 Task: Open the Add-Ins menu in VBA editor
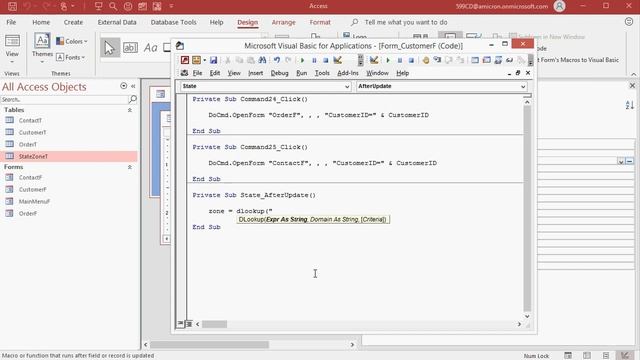[x=348, y=73]
